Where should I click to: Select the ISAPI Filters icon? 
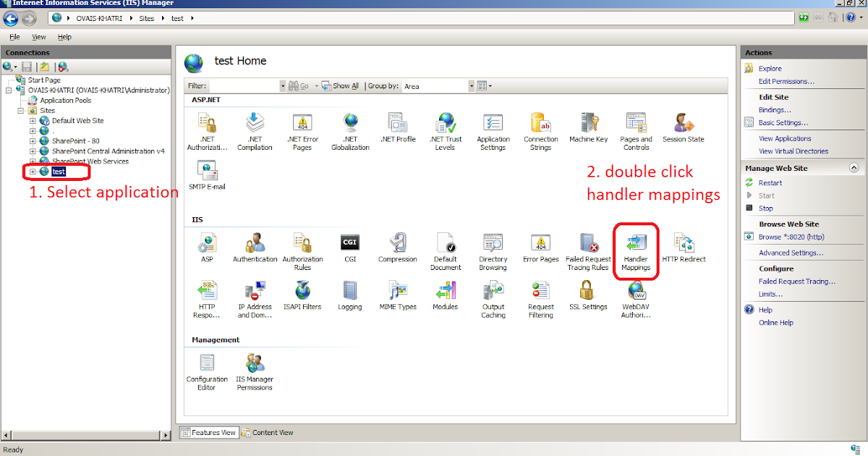coord(302,295)
